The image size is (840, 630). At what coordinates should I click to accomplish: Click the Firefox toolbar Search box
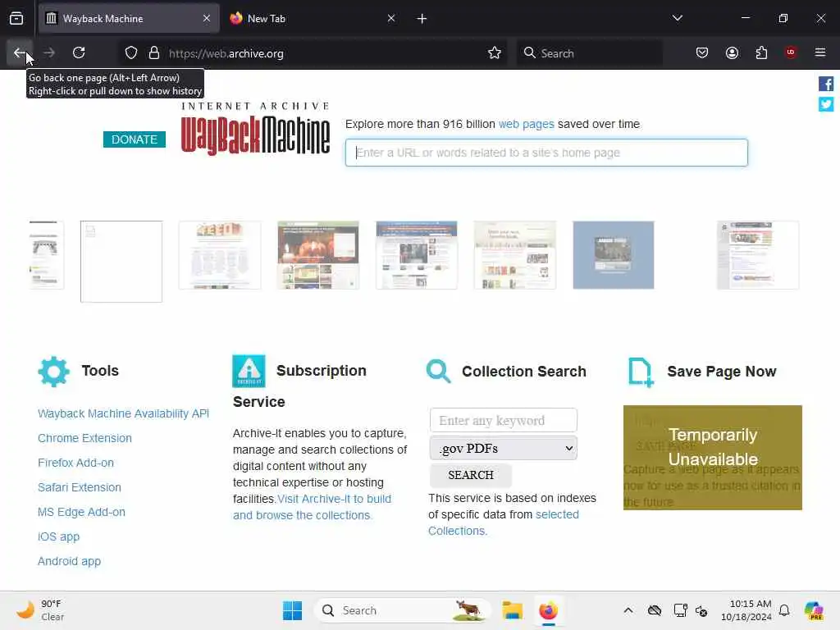pos(589,53)
